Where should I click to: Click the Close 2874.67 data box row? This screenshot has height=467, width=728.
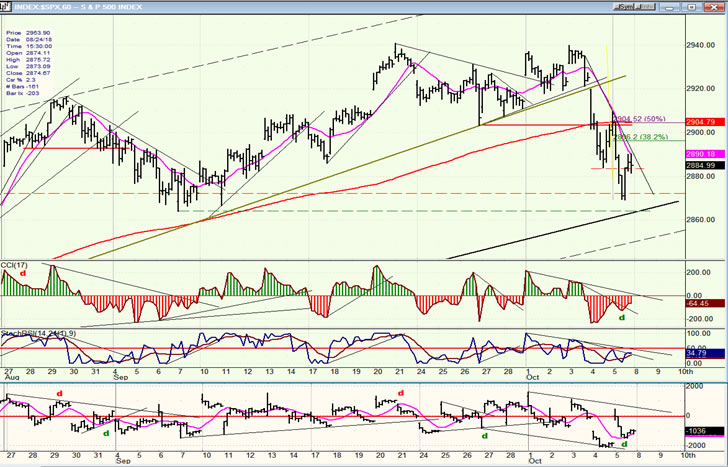click(x=28, y=73)
